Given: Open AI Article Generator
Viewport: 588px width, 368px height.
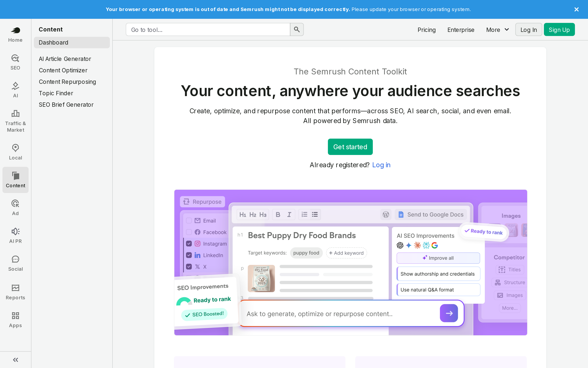Looking at the screenshot, I should (65, 59).
